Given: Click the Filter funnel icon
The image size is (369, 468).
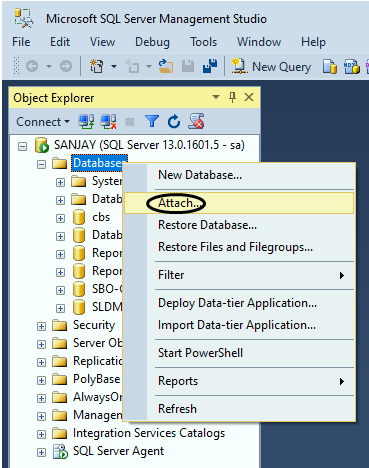Looking at the screenshot, I should 152,121.
